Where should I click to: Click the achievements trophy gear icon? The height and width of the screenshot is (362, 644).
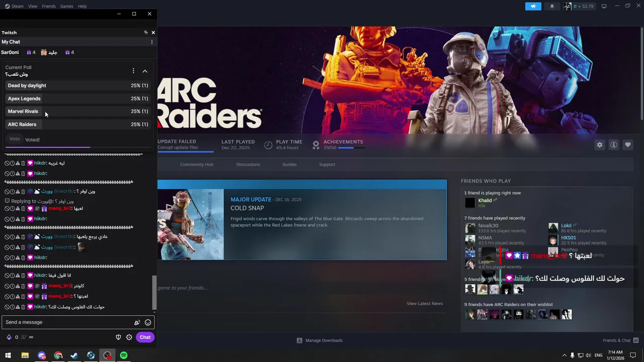coord(316,145)
